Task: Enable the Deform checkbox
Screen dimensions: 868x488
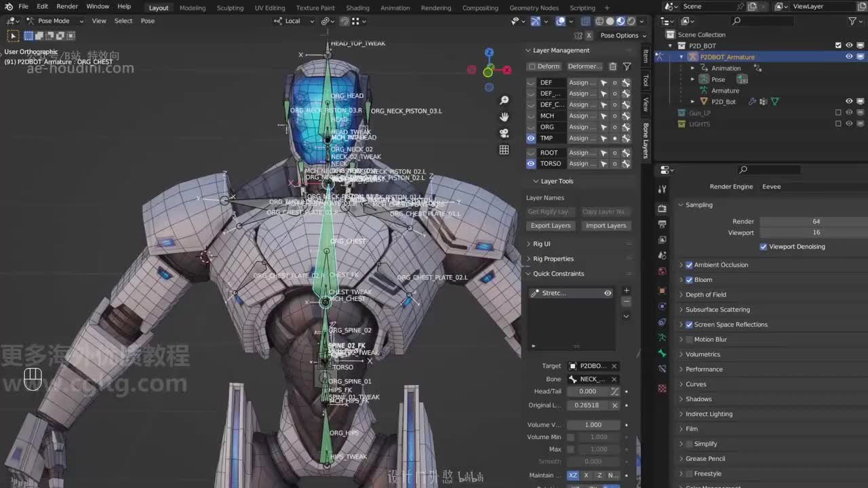Action: (532, 66)
